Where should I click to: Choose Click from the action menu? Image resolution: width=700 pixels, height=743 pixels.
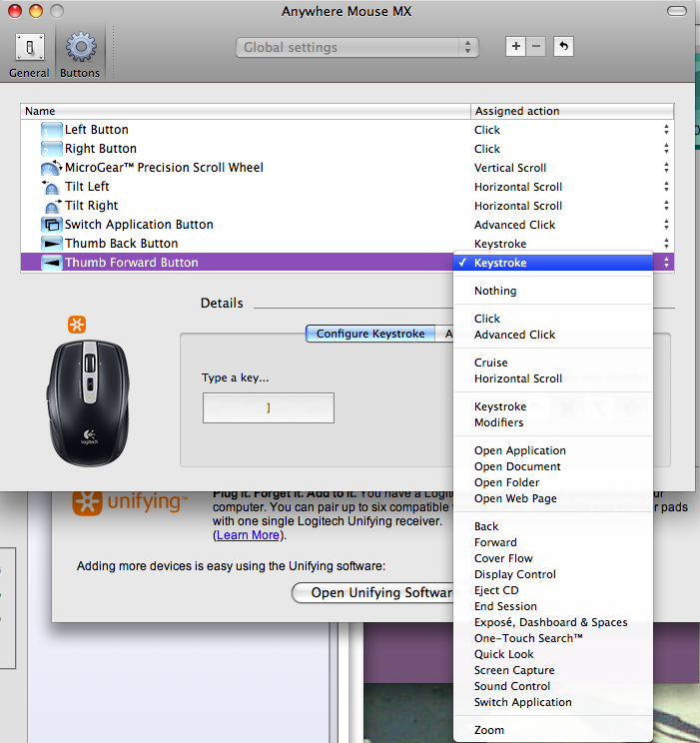pyautogui.click(x=553, y=319)
